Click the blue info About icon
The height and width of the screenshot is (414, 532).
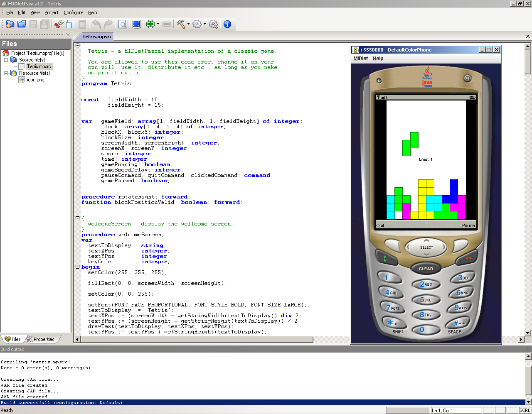[227, 24]
